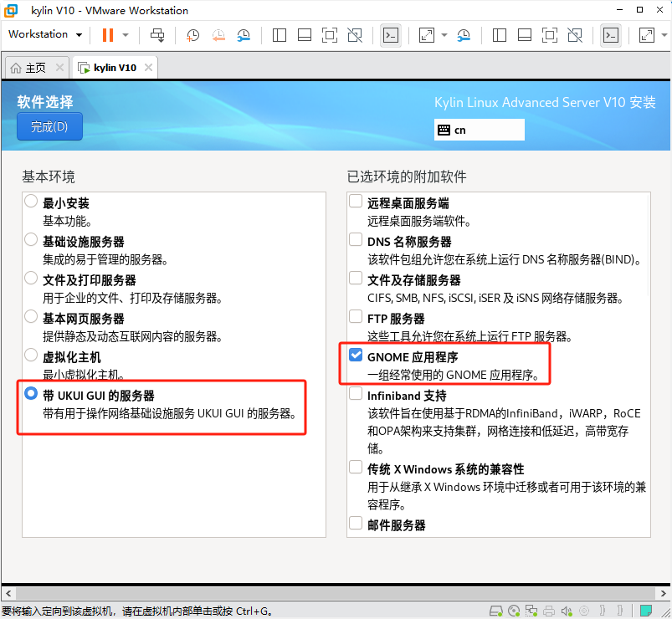Click the sound card speaker status icon
The width and height of the screenshot is (672, 619).
(567, 611)
